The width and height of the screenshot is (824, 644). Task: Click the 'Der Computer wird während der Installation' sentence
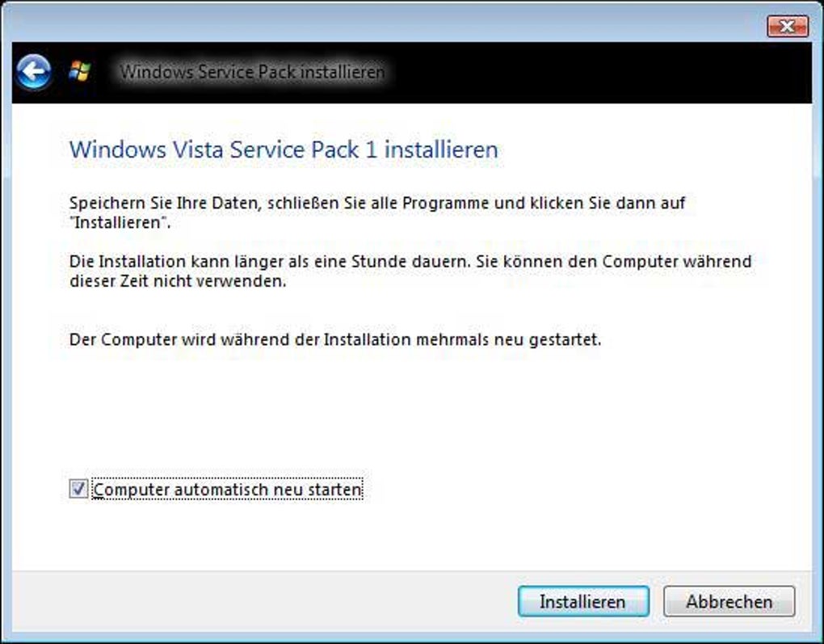pos(335,339)
